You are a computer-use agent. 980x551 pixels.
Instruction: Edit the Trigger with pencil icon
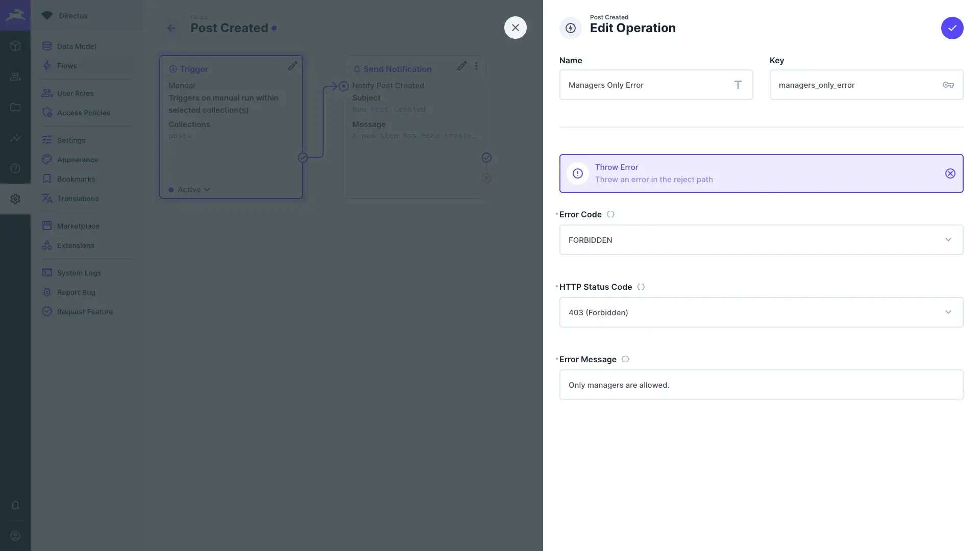point(292,66)
